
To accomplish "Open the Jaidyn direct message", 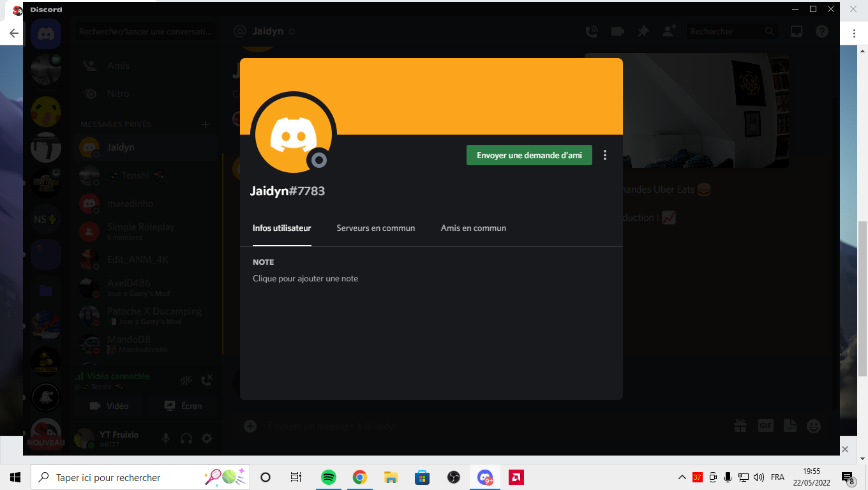I will (x=146, y=147).
